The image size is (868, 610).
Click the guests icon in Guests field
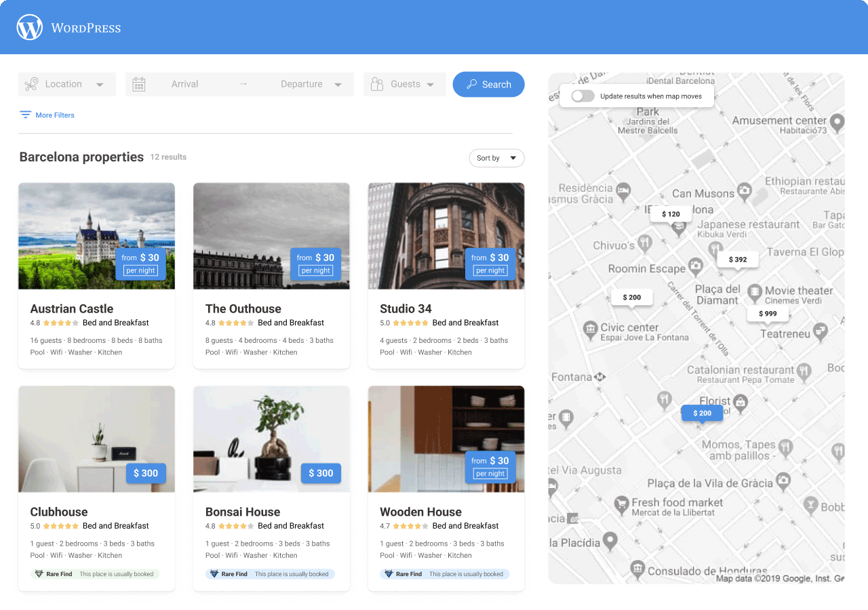[377, 84]
